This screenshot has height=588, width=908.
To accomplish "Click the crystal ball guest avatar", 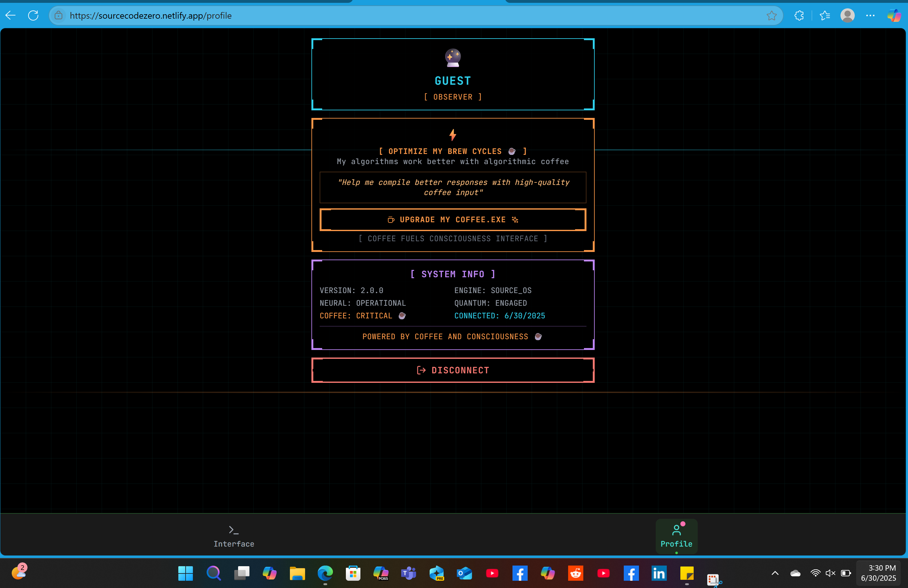I will [x=453, y=58].
